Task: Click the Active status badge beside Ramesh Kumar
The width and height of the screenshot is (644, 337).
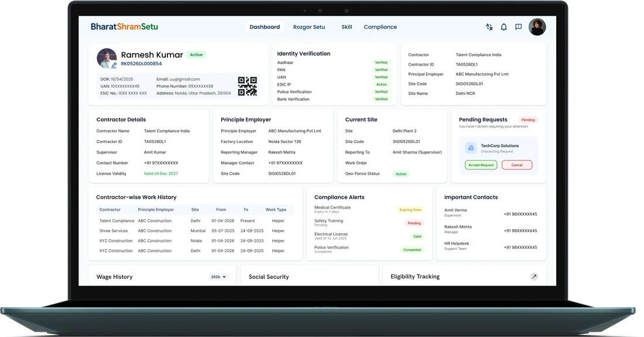Action: (x=196, y=55)
